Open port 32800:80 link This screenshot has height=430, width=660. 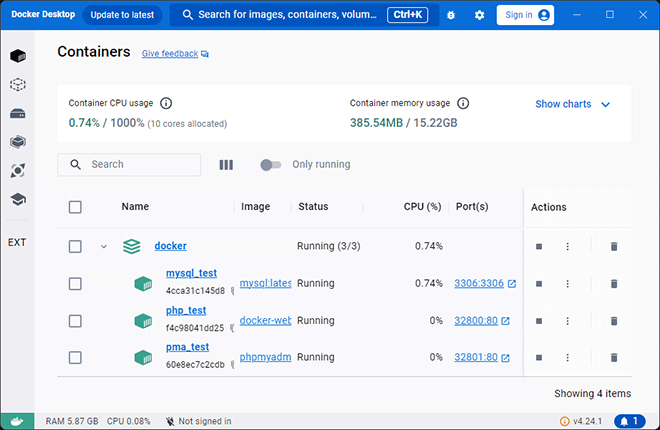(x=476, y=321)
